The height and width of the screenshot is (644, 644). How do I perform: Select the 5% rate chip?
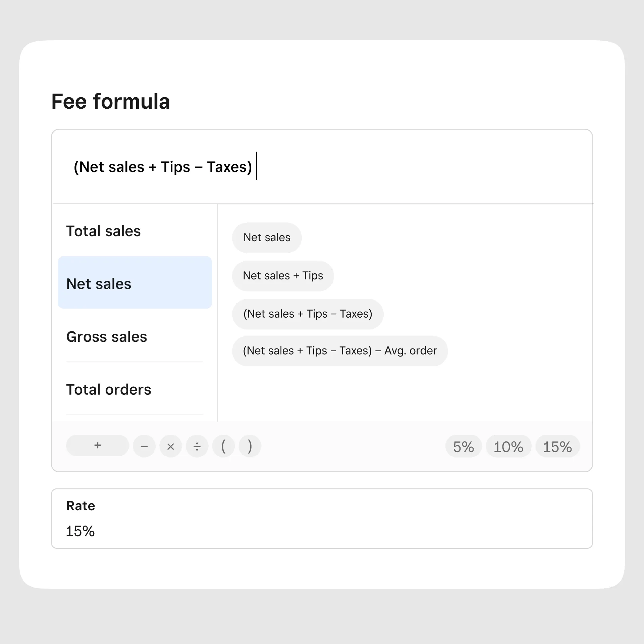click(x=463, y=446)
